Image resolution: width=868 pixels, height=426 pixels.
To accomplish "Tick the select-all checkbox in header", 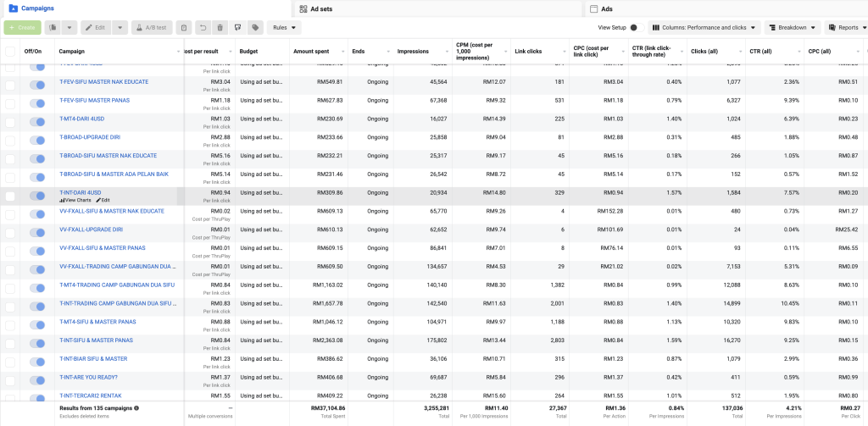I will tap(10, 52).
